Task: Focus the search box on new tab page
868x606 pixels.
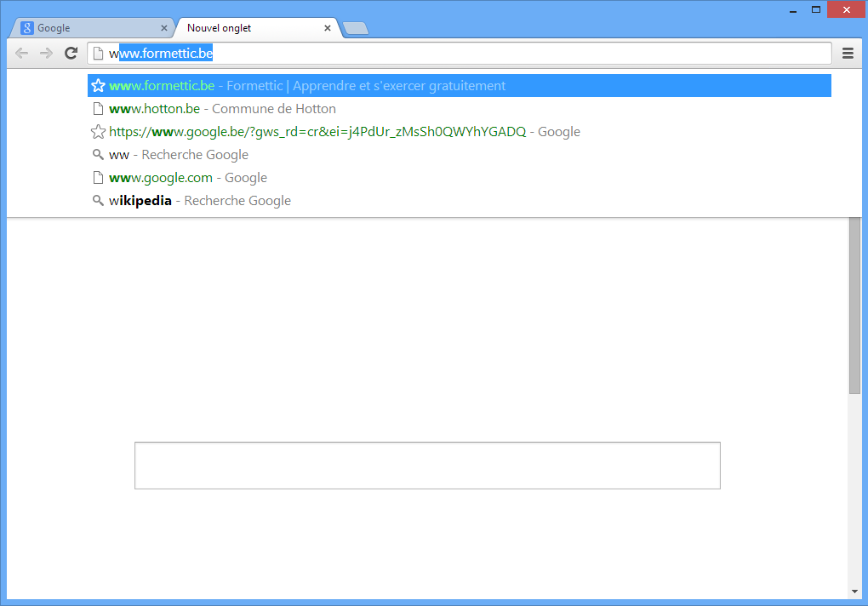Action: pyautogui.click(x=427, y=466)
